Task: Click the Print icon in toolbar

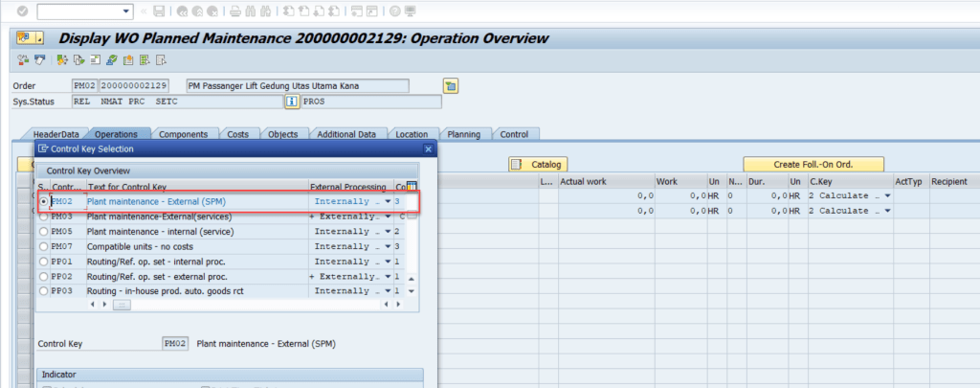Action: [234, 11]
